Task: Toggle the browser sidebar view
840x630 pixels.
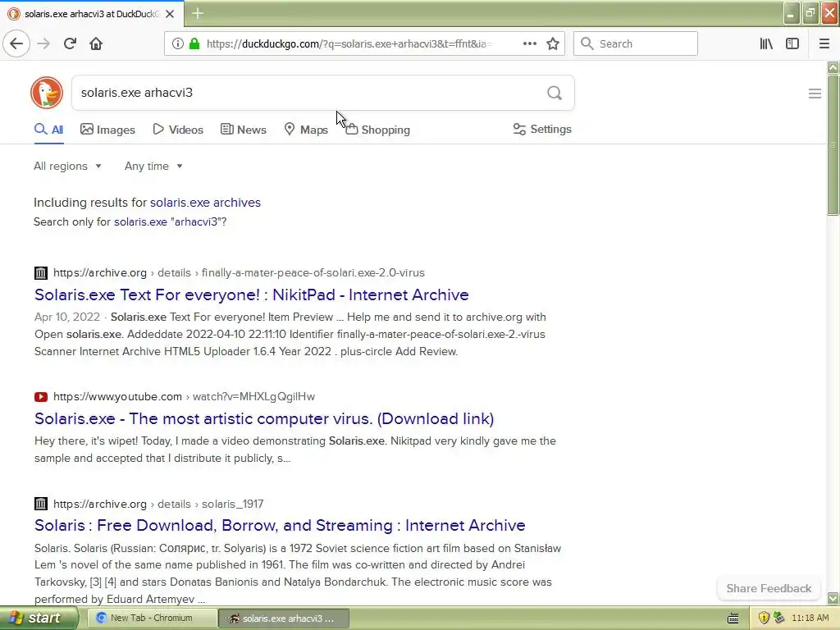Action: (792, 44)
